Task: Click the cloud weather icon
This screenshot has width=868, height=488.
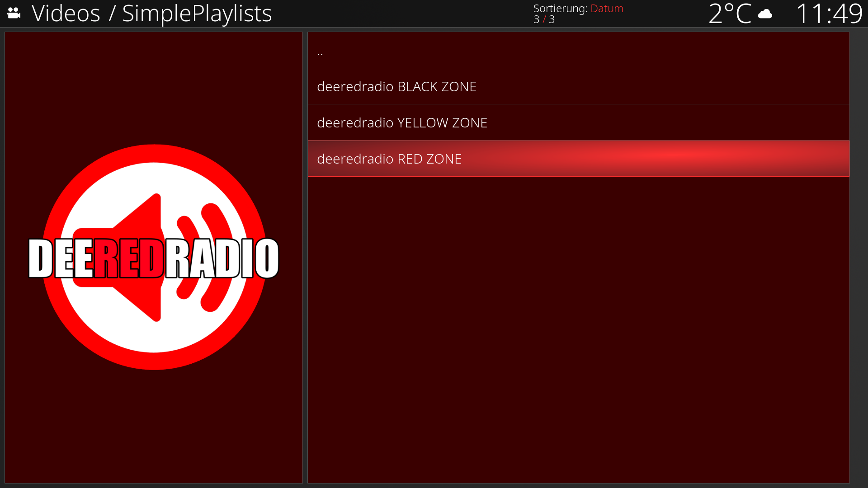Action: 765,14
